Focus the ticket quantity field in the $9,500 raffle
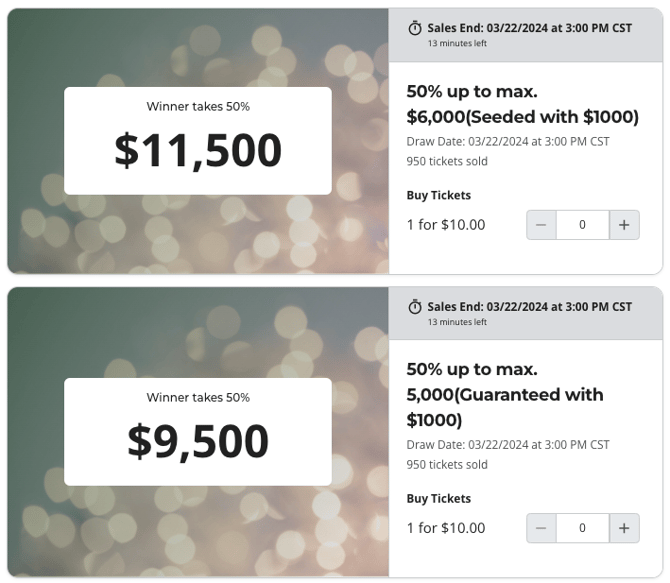670x583 pixels. pyautogui.click(x=583, y=528)
